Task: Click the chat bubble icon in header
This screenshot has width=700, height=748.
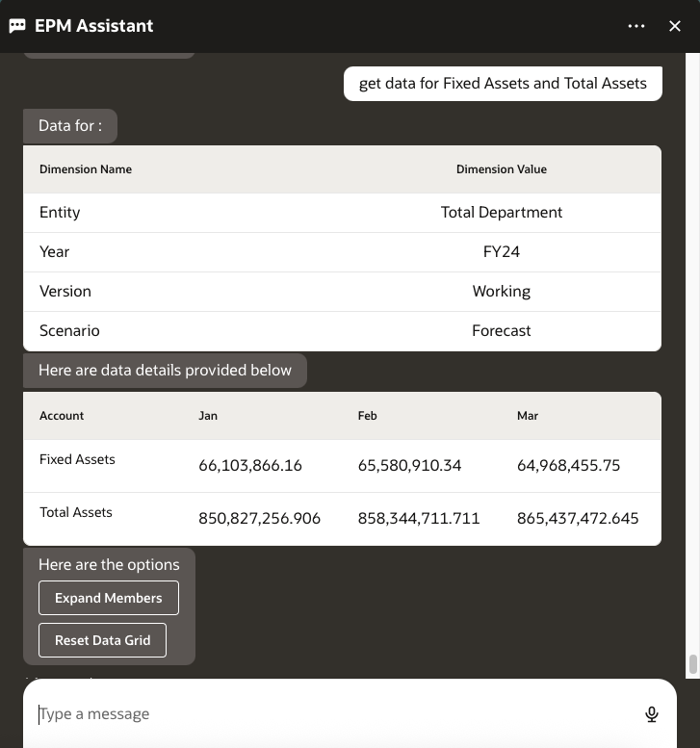Action: coord(17,26)
